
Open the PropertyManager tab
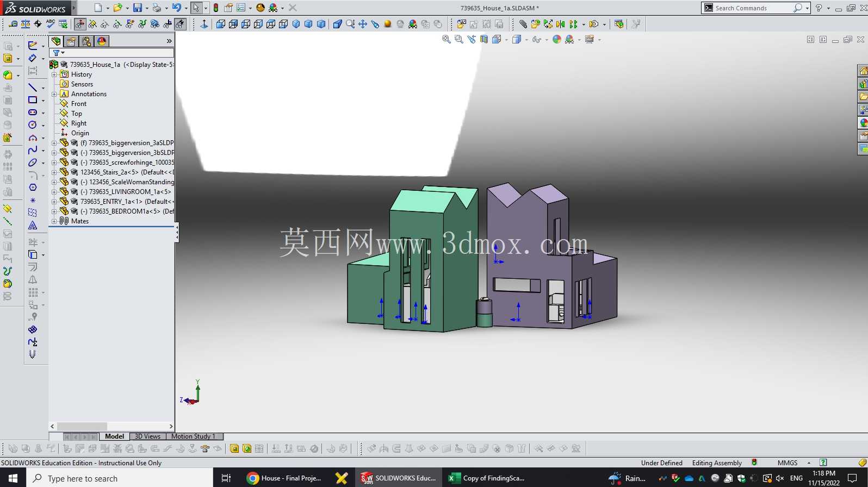pos(71,41)
